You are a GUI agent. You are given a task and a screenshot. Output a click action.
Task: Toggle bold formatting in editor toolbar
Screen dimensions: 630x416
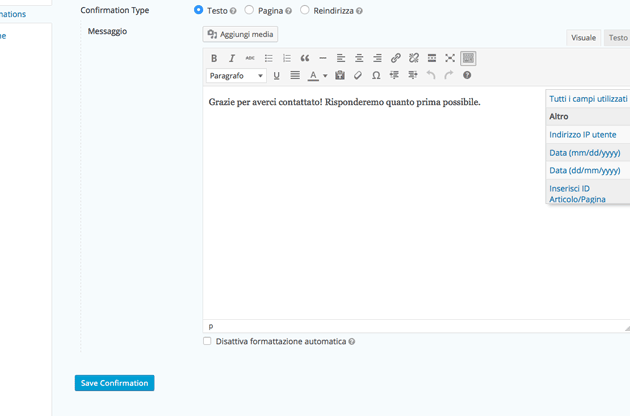pyautogui.click(x=214, y=58)
